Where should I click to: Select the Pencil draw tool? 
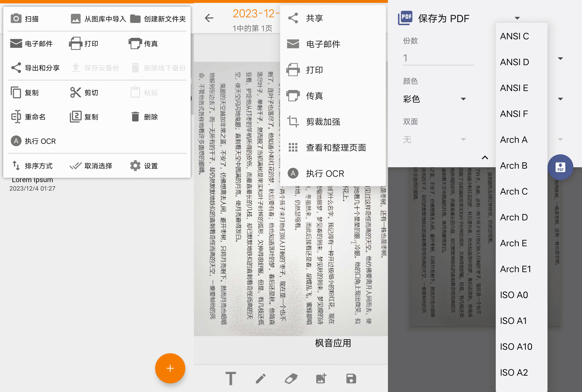pyautogui.click(x=261, y=379)
